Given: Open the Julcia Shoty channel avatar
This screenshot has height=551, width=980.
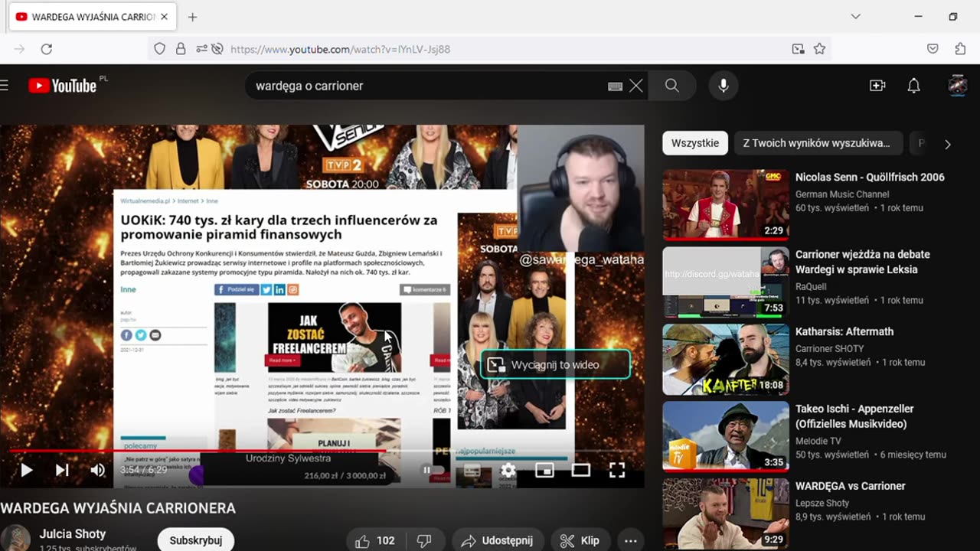Looking at the screenshot, I should point(15,538).
